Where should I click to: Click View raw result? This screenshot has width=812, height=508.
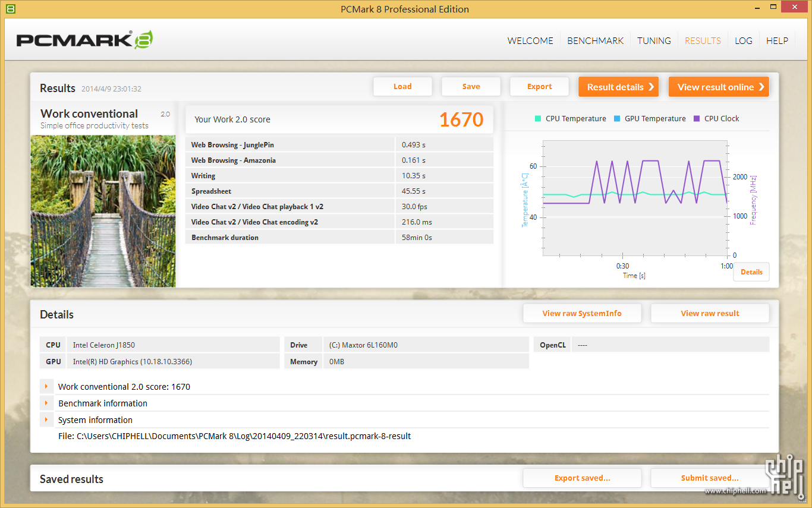pos(710,313)
